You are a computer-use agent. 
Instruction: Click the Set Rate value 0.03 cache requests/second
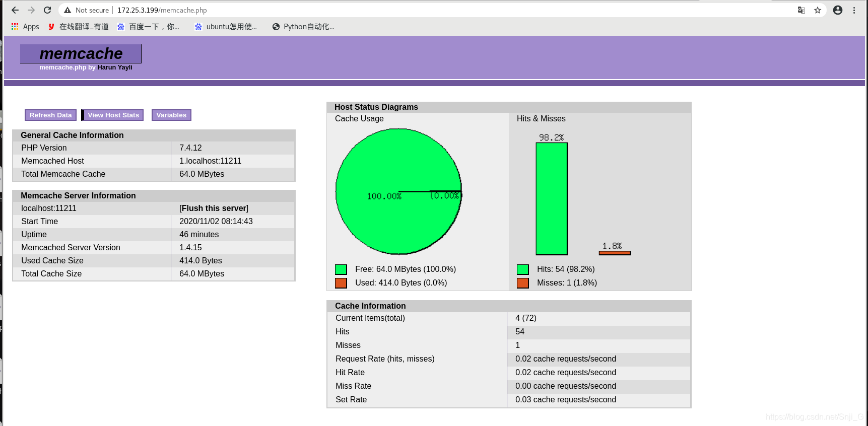pyautogui.click(x=566, y=400)
